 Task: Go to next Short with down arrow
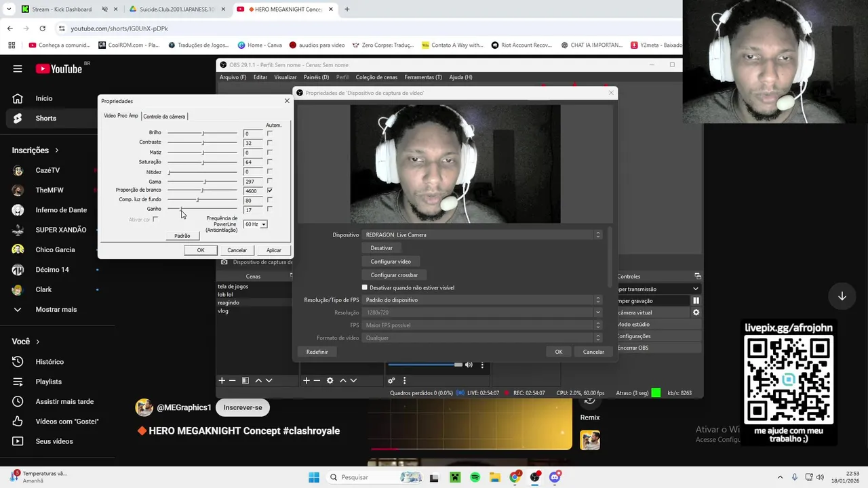(842, 296)
